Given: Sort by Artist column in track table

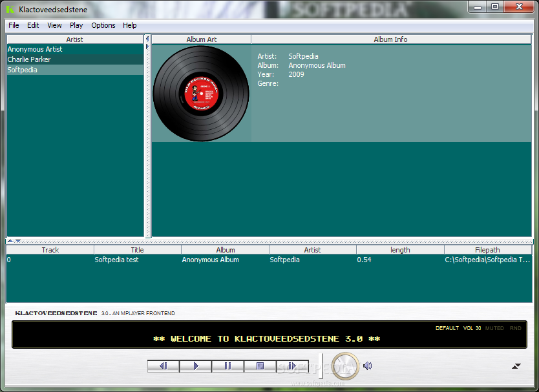Looking at the screenshot, I should point(312,250).
